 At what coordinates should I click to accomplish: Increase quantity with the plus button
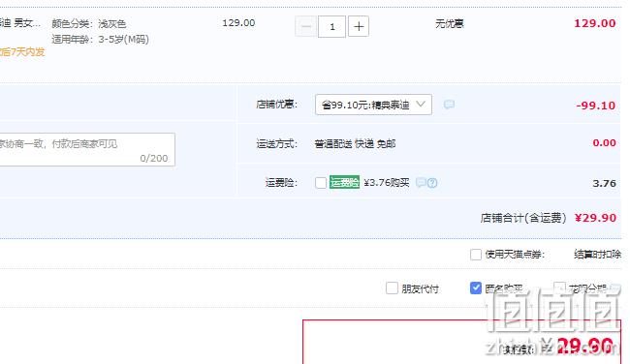359,27
